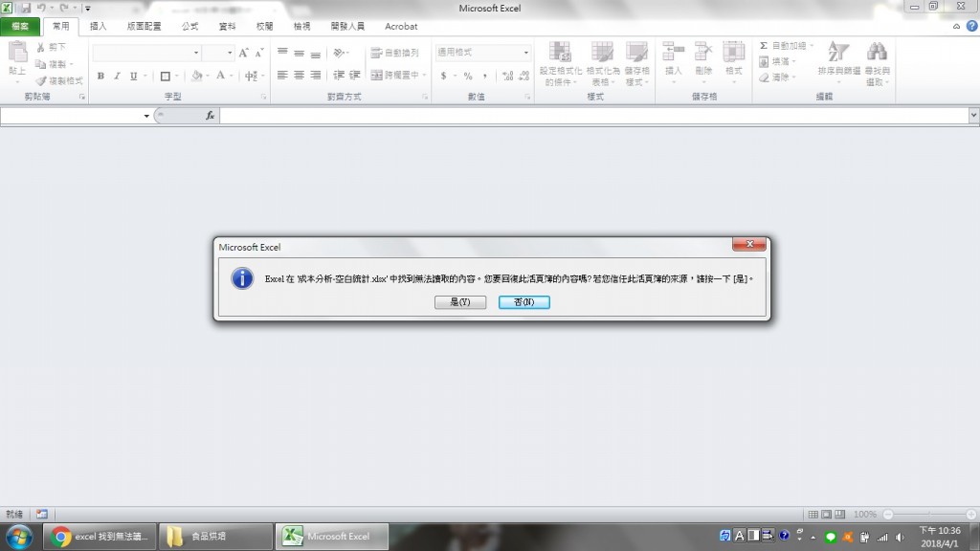Open the number format (通用格式) dropdown

click(x=525, y=53)
